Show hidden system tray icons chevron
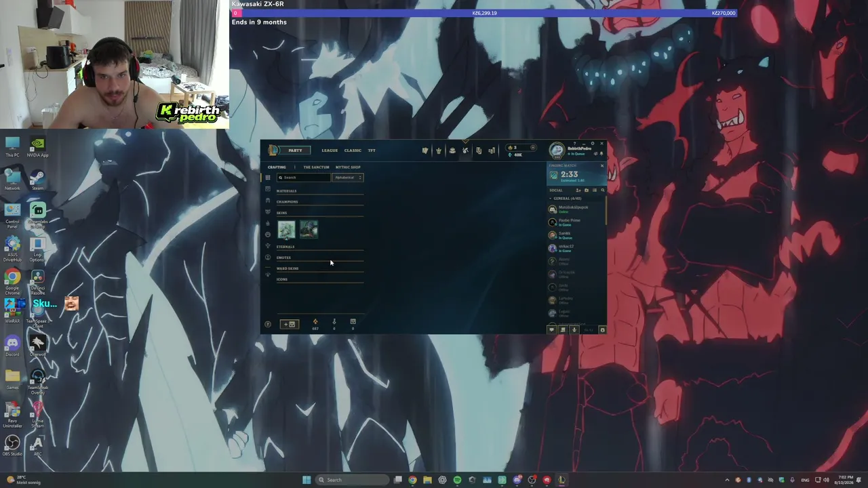This screenshot has width=868, height=488. [x=728, y=480]
